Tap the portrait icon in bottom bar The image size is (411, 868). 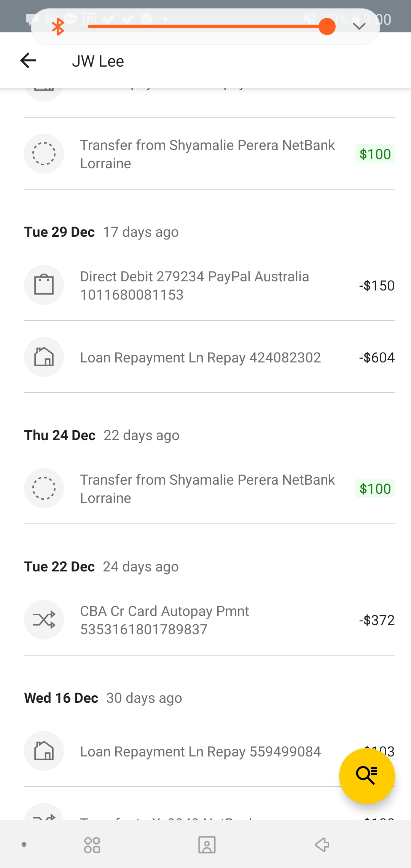coord(207,844)
